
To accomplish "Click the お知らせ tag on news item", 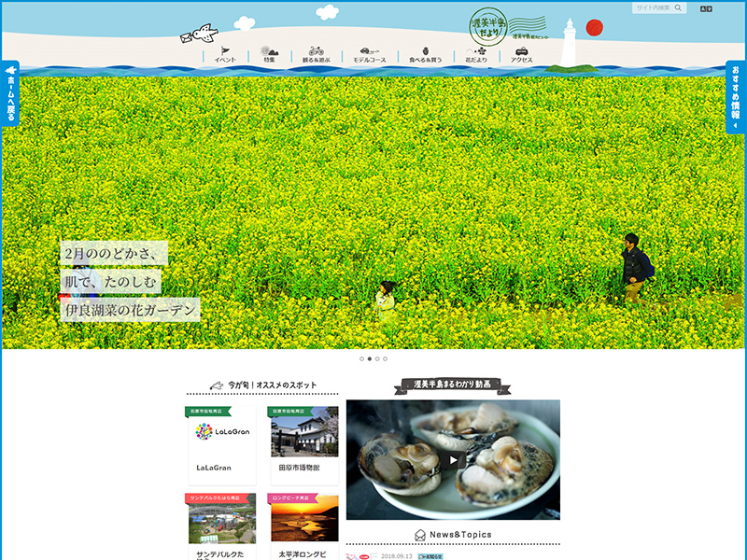I will (x=430, y=556).
